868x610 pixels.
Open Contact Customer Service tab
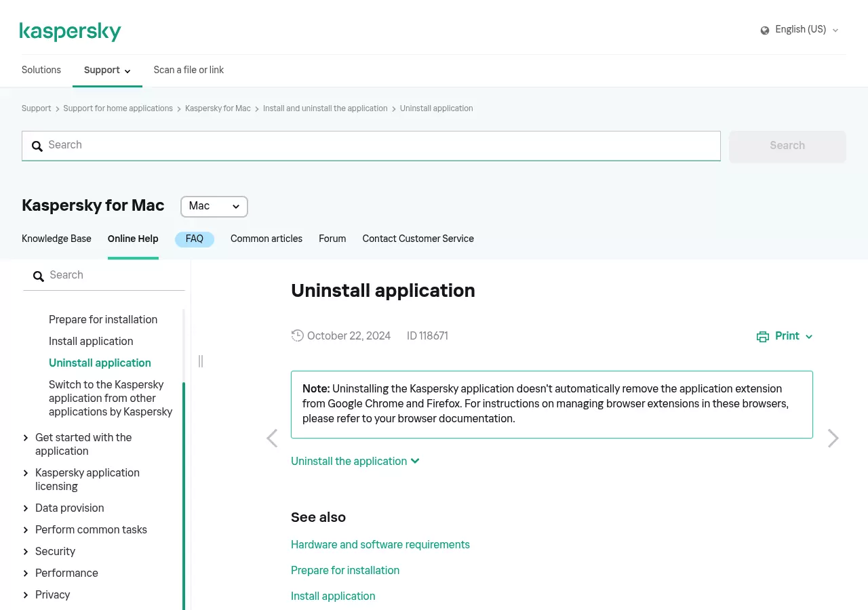pyautogui.click(x=418, y=239)
